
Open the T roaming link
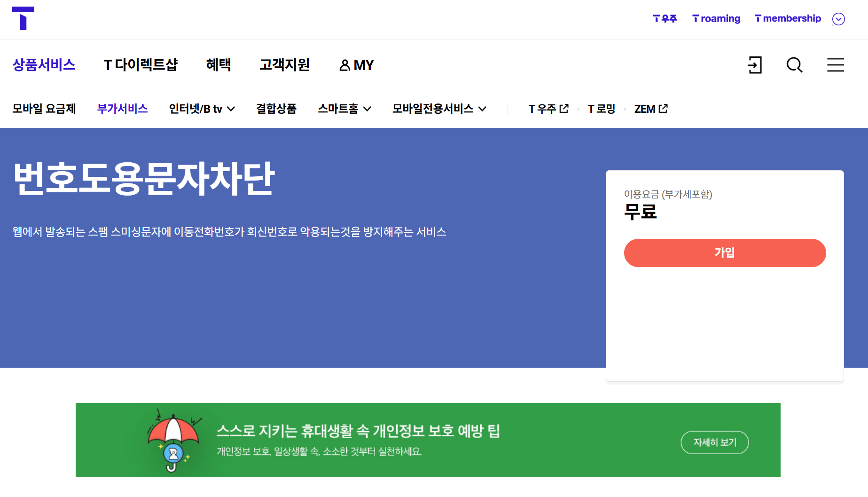tap(715, 18)
